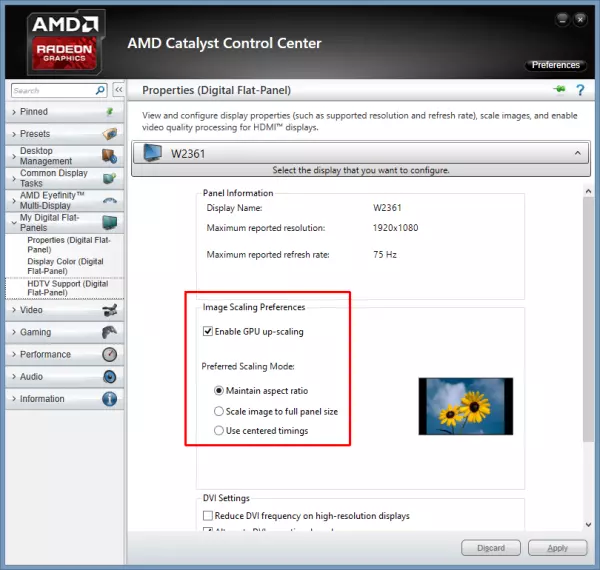Screen dimensions: 600x570
Task: Click the 1920x1080 resolution value
Action: (395, 228)
